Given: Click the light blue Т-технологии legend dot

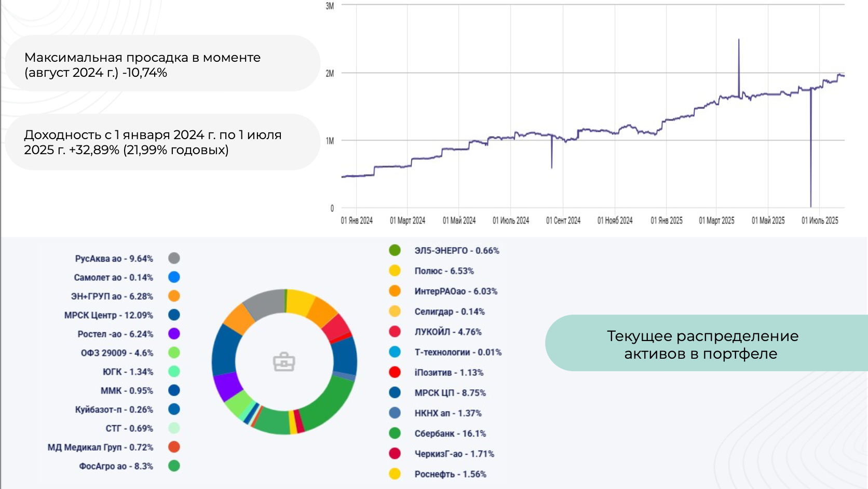Looking at the screenshot, I should coord(395,352).
